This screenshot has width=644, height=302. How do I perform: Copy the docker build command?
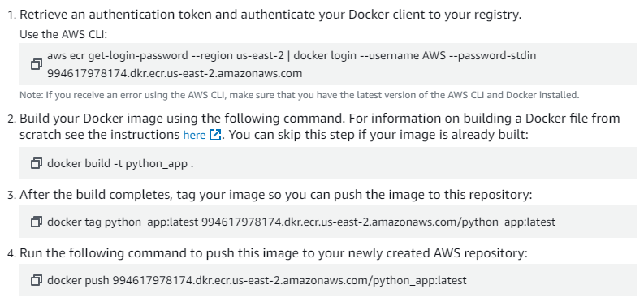[37, 163]
